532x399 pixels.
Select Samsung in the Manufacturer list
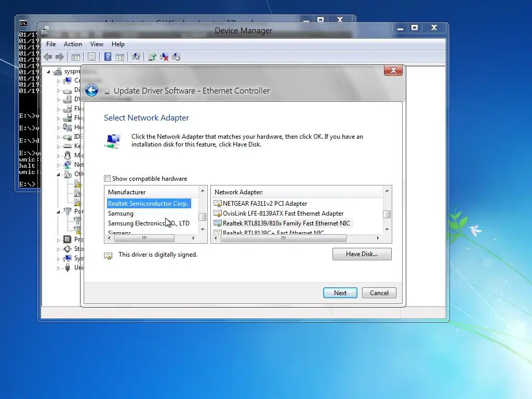point(121,214)
